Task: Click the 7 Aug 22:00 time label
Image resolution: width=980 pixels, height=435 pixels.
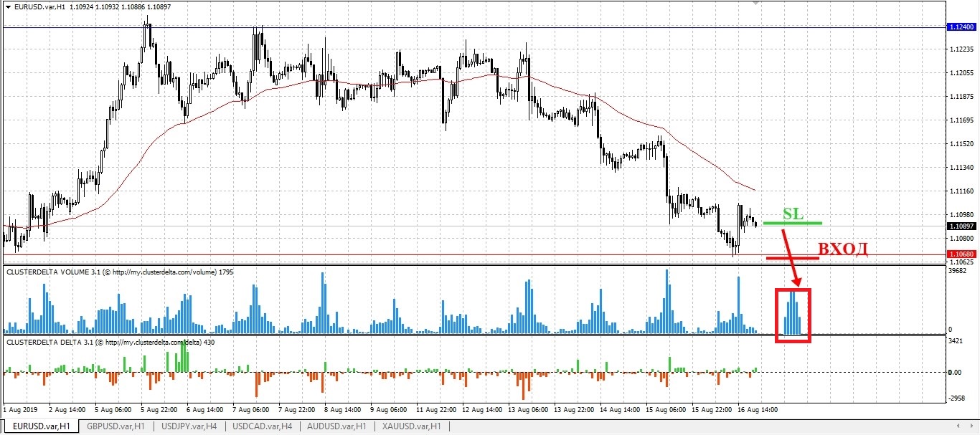Action: click(x=296, y=411)
